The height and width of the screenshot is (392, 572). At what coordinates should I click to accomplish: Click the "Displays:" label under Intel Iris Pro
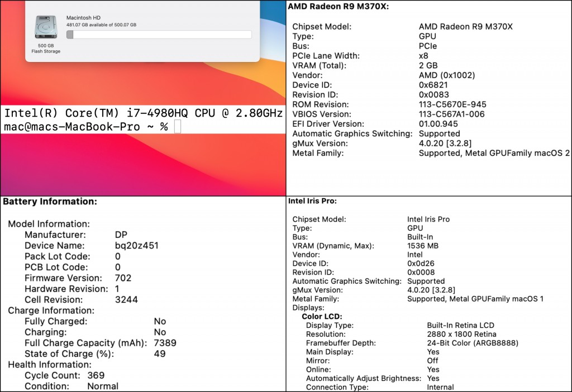(x=308, y=308)
